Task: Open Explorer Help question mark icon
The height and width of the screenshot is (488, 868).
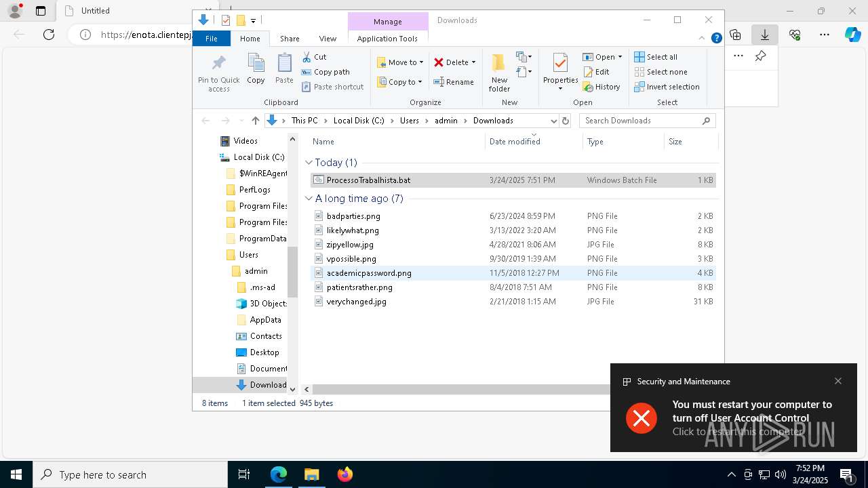Action: click(x=716, y=39)
